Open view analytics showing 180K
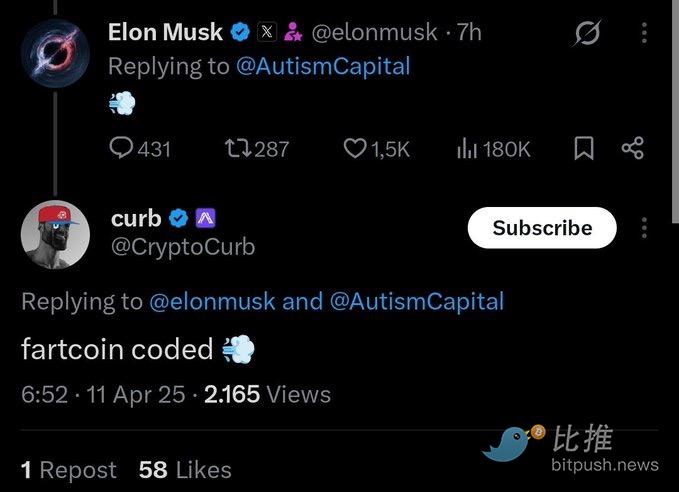679x492 pixels. 466,148
